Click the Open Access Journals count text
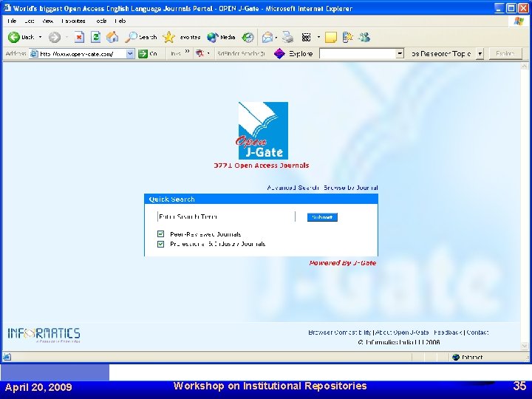Screen dimensions: 532x399 (x=262, y=166)
